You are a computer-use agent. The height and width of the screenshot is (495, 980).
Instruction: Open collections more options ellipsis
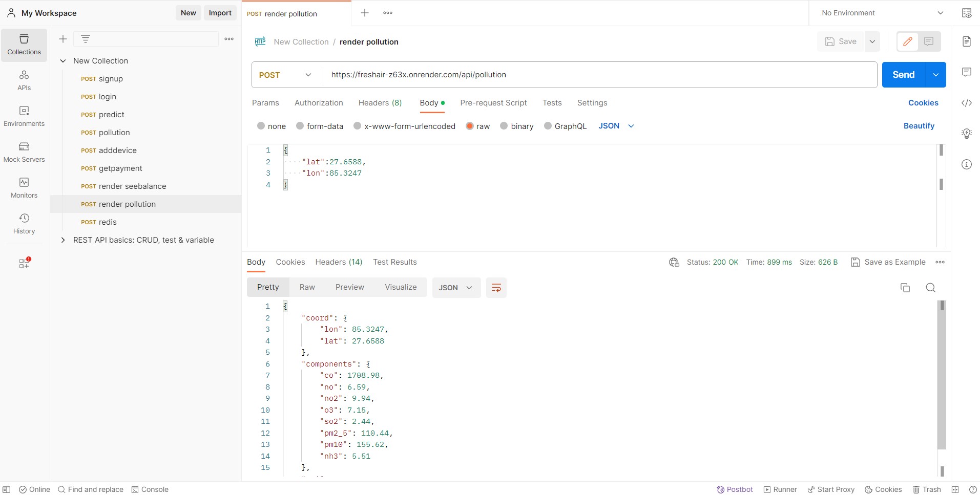click(229, 39)
